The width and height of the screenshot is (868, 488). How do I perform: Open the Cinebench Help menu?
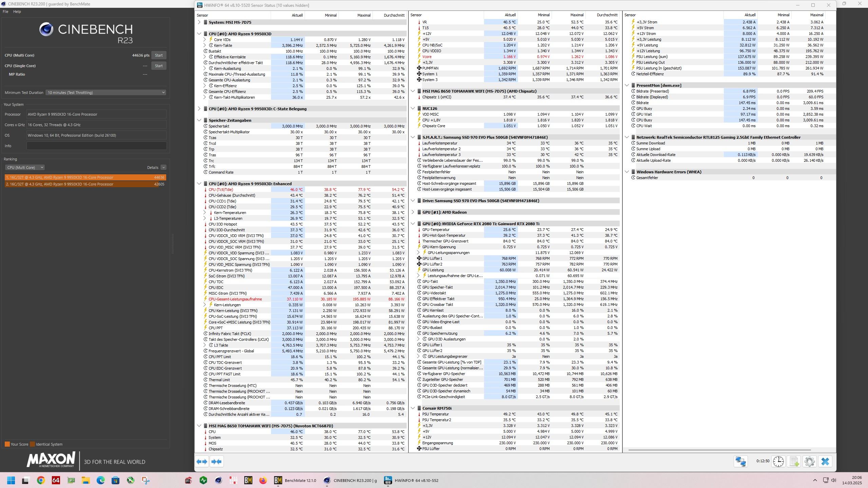click(x=17, y=12)
